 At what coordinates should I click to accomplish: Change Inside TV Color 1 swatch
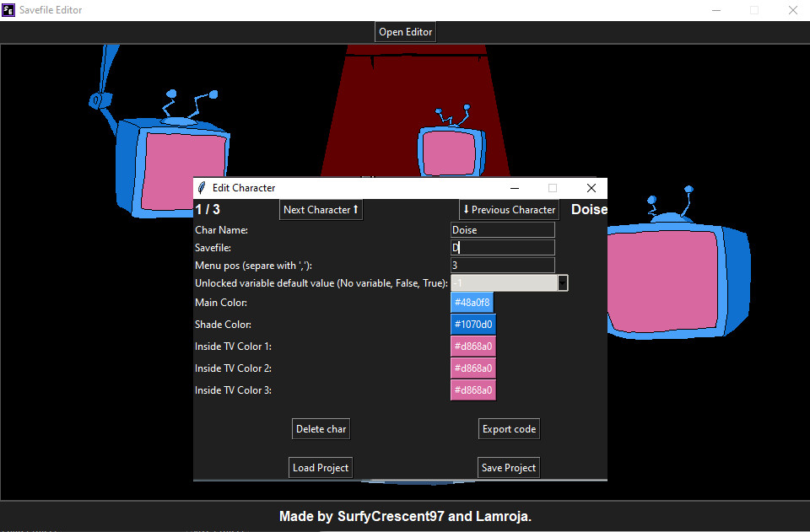click(x=472, y=347)
